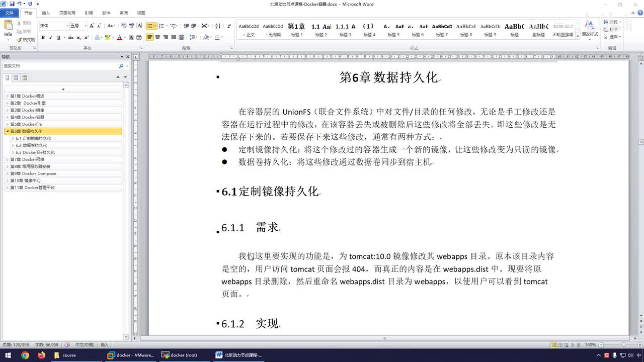Switch navigation pane to page thumbnails view
Viewport: 644px width, 362px height.
click(x=16, y=77)
